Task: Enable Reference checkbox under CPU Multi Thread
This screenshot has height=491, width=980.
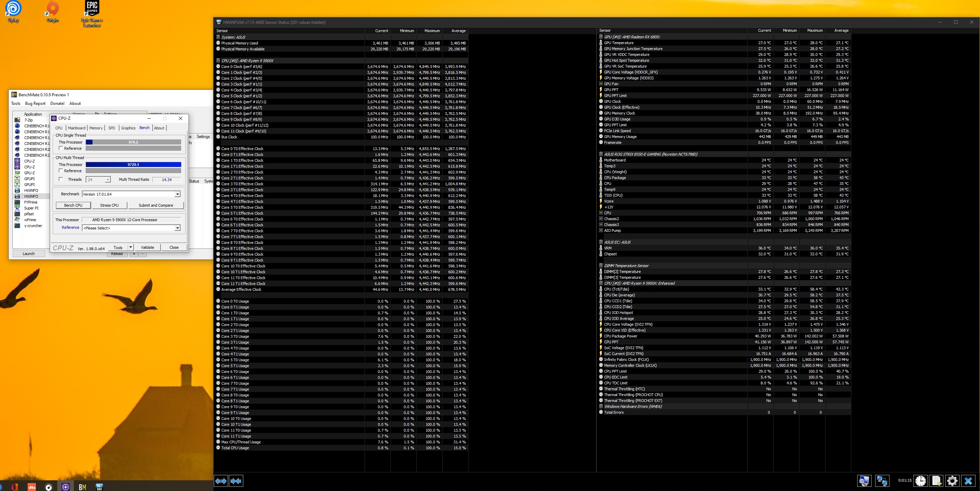Action: 61,171
